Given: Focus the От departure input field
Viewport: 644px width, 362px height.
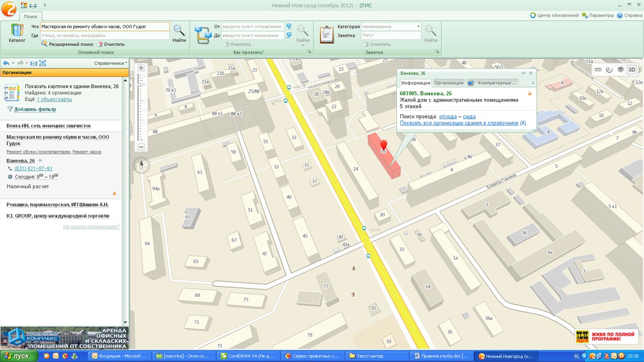Looking at the screenshot, I should pos(253,26).
